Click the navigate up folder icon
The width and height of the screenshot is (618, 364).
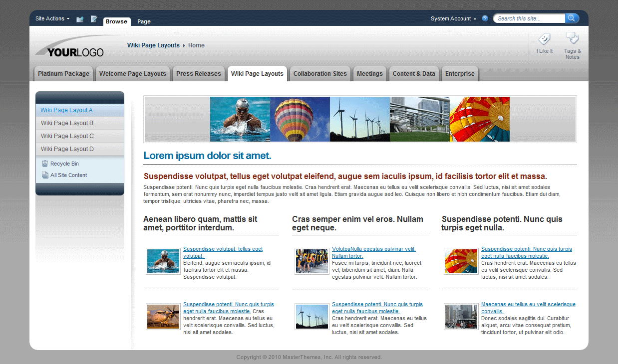(x=79, y=19)
